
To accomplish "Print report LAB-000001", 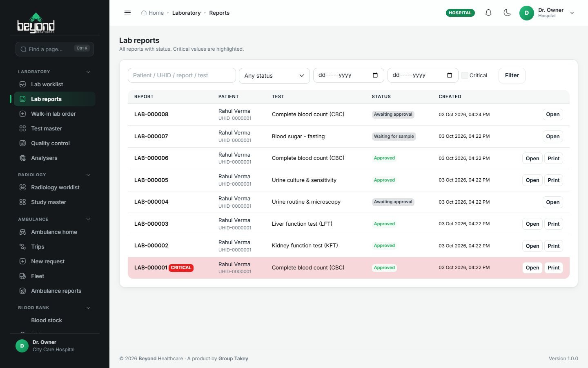I will click(x=554, y=268).
